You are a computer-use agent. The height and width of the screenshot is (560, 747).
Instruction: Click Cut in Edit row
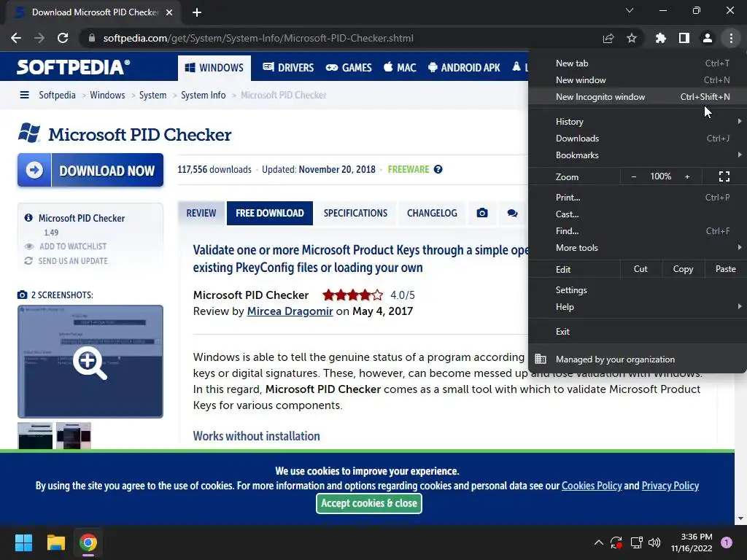640,269
